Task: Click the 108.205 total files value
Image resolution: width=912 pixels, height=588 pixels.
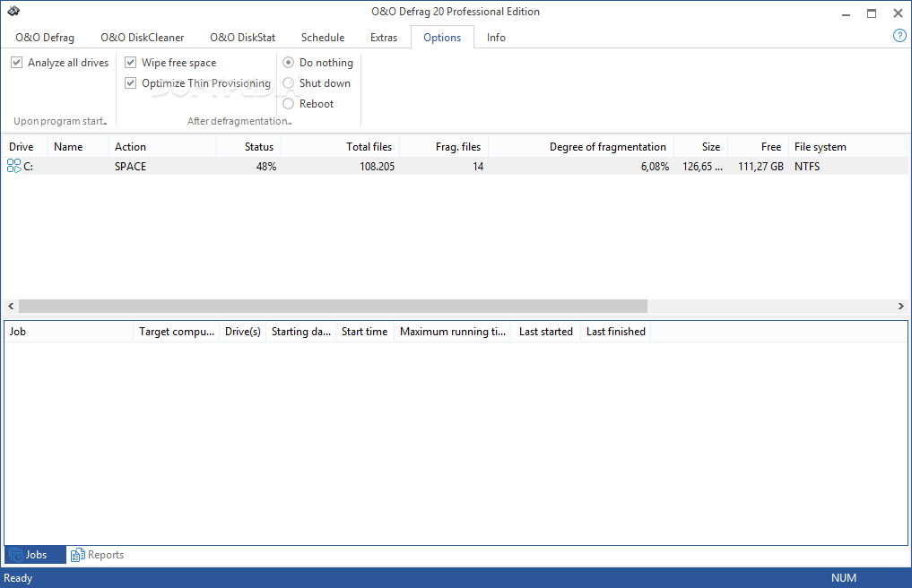Action: tap(377, 167)
